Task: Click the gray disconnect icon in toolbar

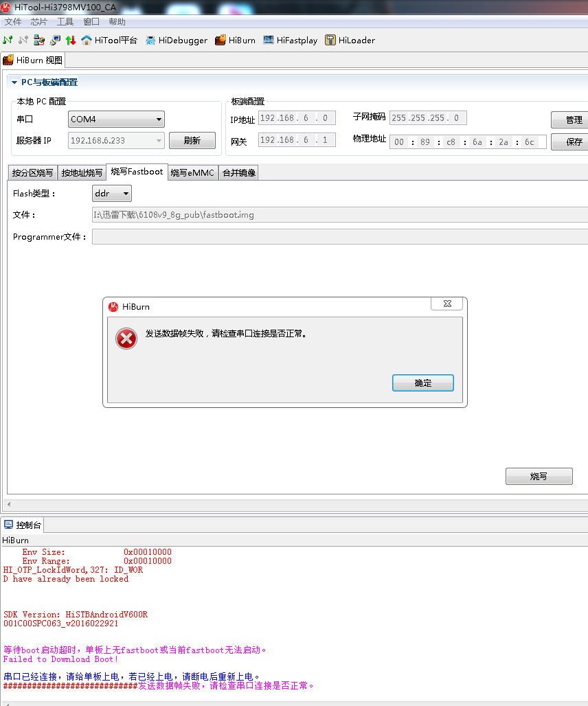Action: coord(23,40)
